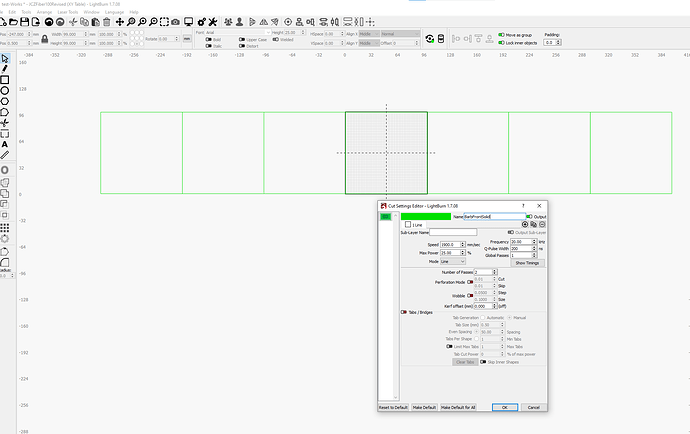Screen dimensions: 690x434
Task: Toggle the Bold text switch
Action: tap(209, 40)
